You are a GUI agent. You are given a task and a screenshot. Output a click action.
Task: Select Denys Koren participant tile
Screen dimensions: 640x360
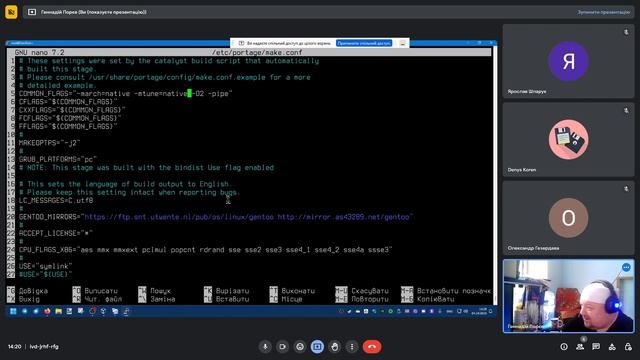point(568,139)
